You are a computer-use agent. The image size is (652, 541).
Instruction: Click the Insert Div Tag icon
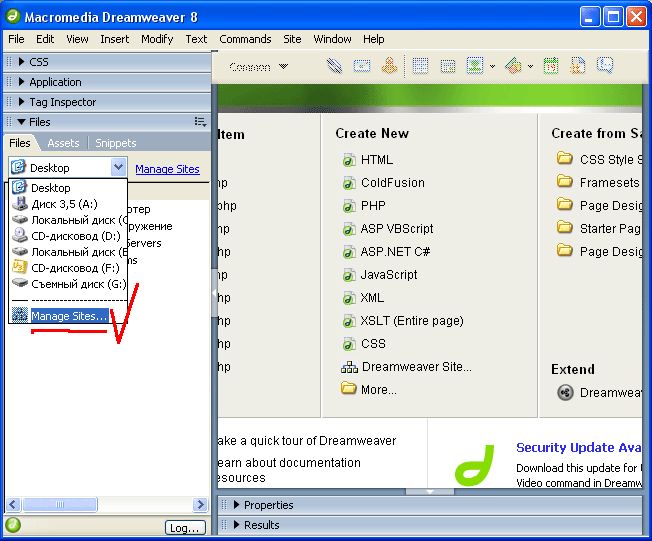(x=447, y=66)
